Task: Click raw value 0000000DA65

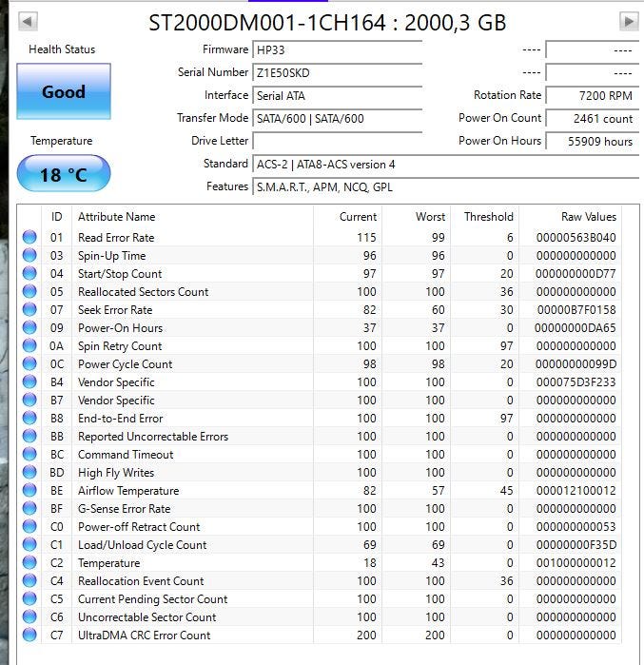Action: pos(576,328)
